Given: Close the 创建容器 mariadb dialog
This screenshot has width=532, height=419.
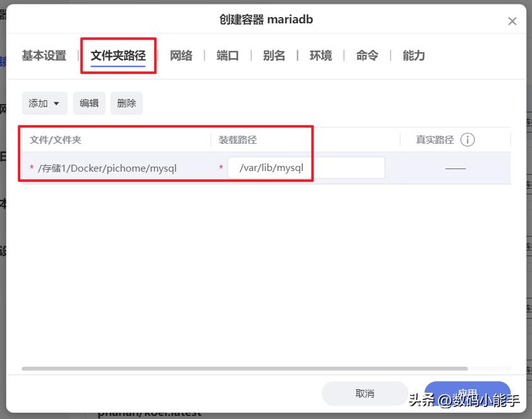Looking at the screenshot, I should (512, 21).
